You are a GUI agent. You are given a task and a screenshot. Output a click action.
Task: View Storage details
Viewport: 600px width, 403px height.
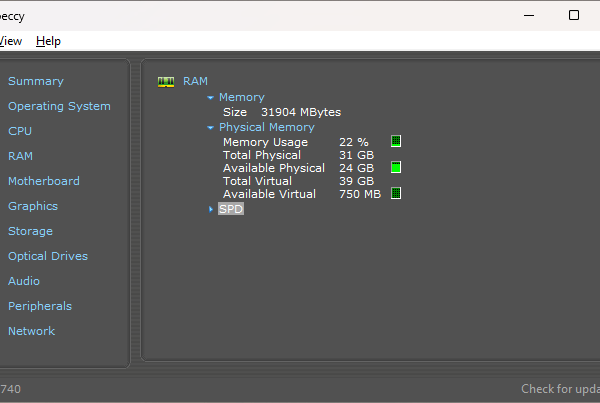[x=30, y=231]
